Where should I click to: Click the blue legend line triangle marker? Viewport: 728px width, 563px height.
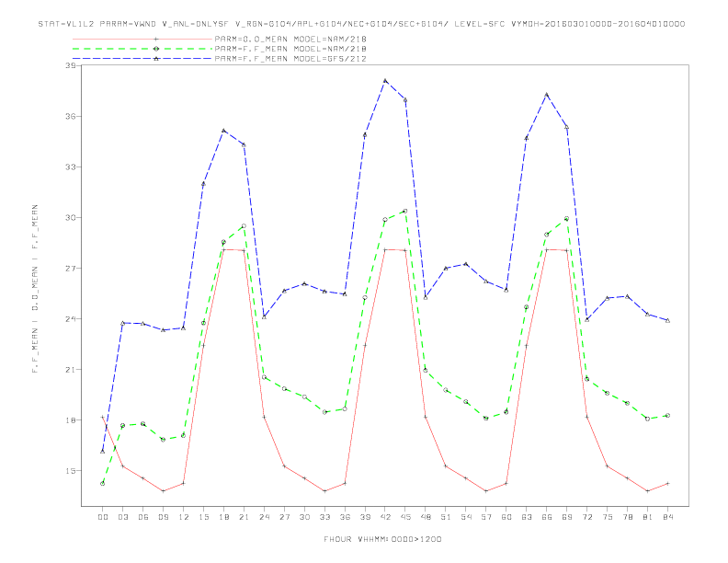156,59
